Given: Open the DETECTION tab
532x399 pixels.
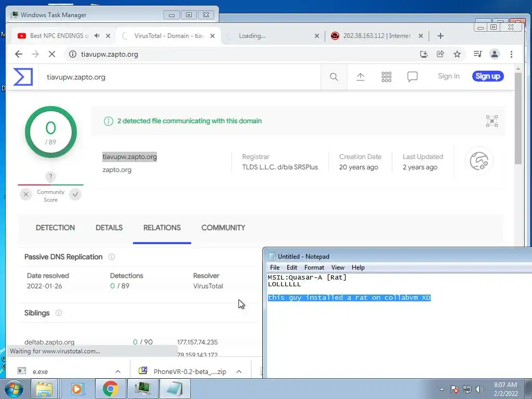Looking at the screenshot, I should point(55,228).
